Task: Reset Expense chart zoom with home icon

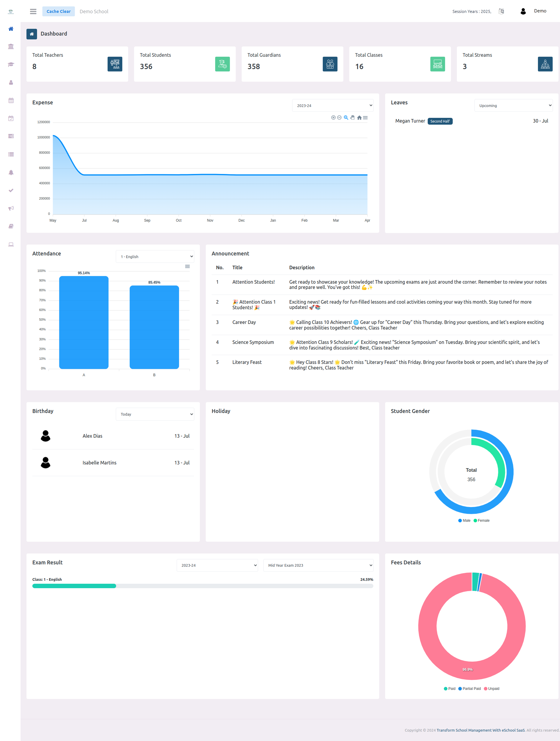Action: [359, 118]
